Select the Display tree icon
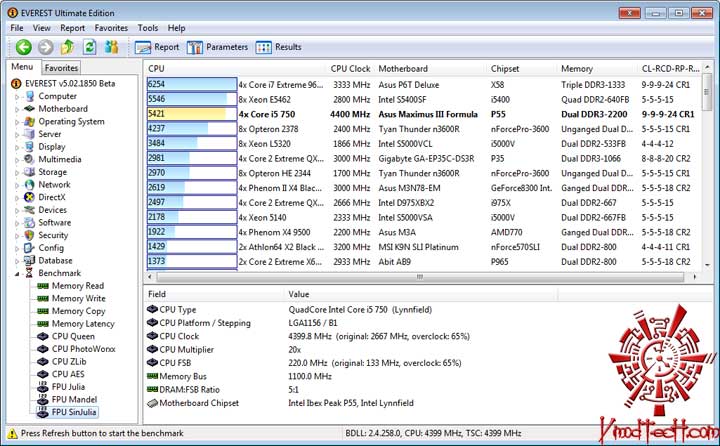This screenshot has width=720, height=446. coord(29,147)
